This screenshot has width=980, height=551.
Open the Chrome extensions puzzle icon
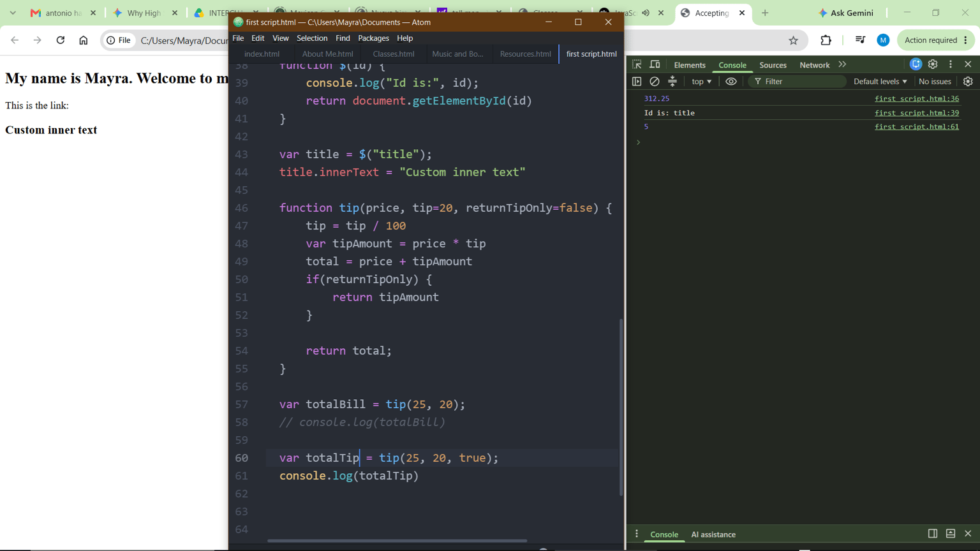(x=826, y=40)
